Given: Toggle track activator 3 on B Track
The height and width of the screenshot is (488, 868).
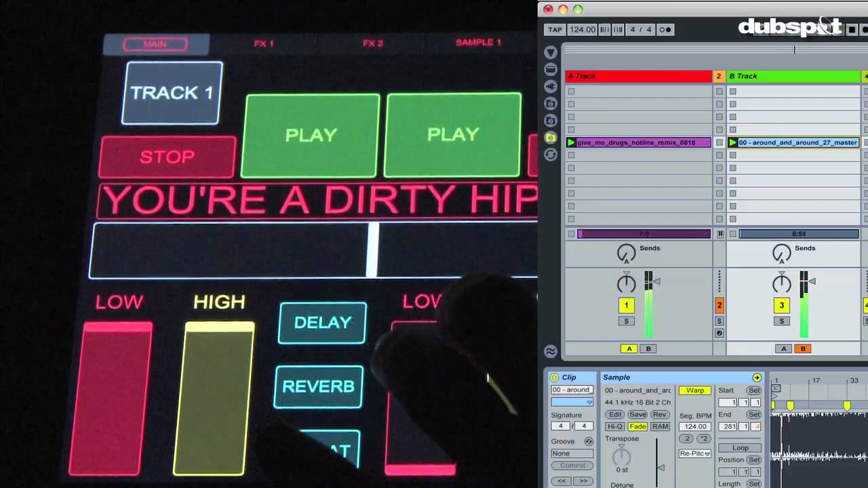Looking at the screenshot, I should [781, 306].
